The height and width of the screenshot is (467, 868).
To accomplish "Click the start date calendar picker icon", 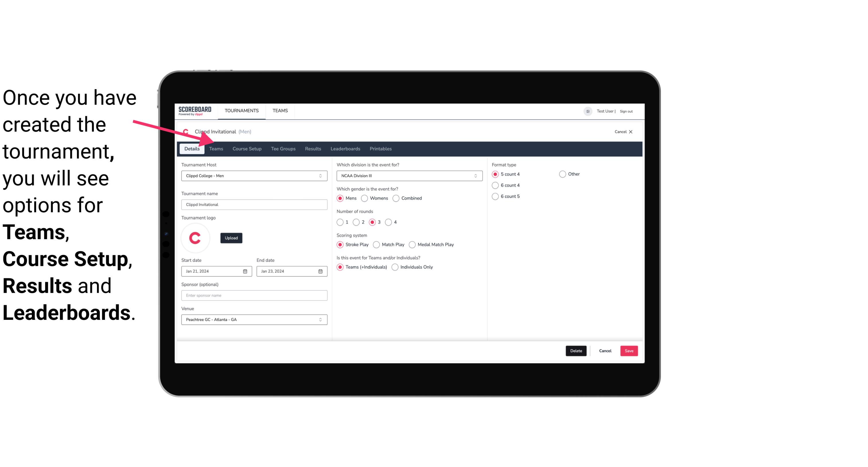I will click(245, 271).
